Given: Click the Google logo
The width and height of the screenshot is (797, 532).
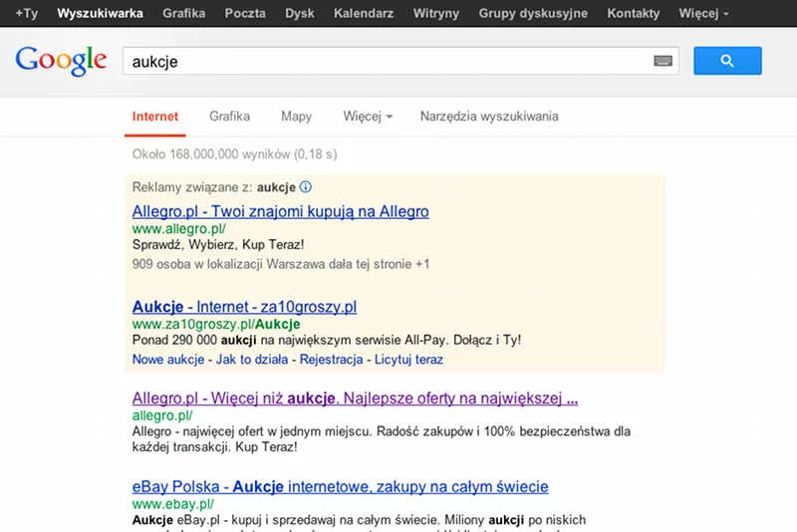Looking at the screenshot, I should tap(61, 61).
